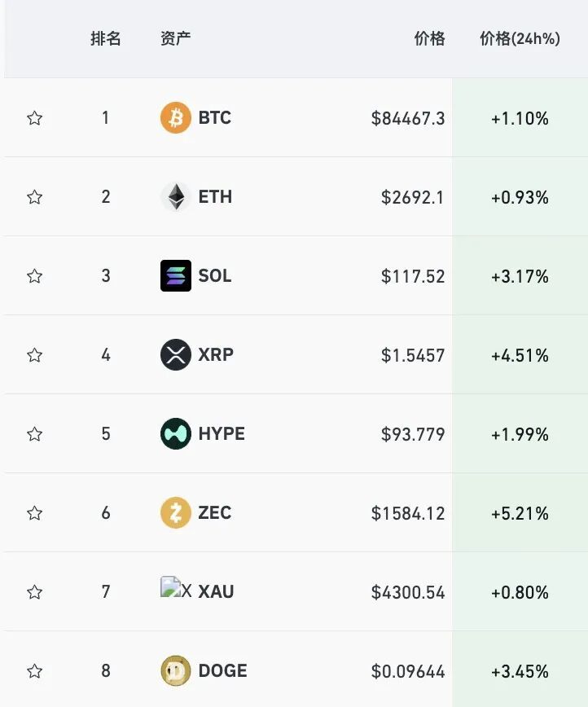Sort by 排名 column header
588x707 pixels.
(x=106, y=38)
